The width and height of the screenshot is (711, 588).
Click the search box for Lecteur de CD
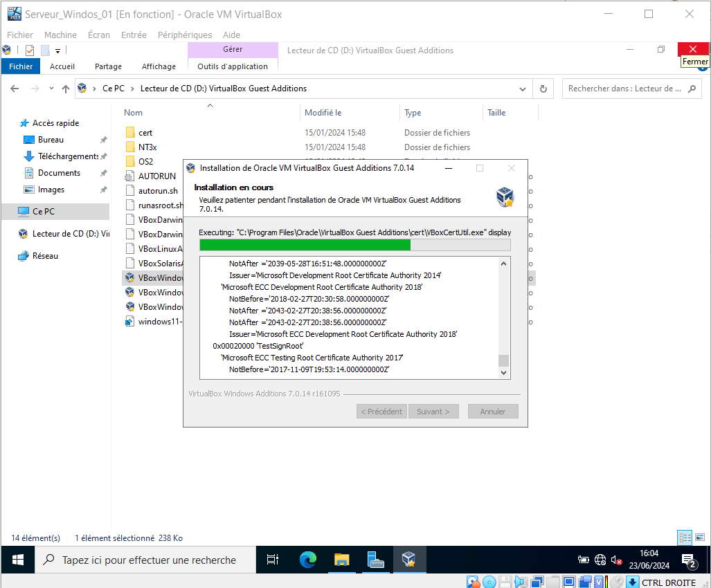[x=623, y=89]
